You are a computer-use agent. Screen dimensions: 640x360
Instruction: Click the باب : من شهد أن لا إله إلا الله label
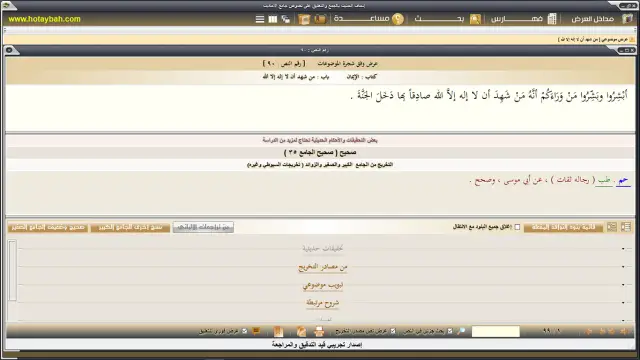pyautogui.click(x=296, y=77)
